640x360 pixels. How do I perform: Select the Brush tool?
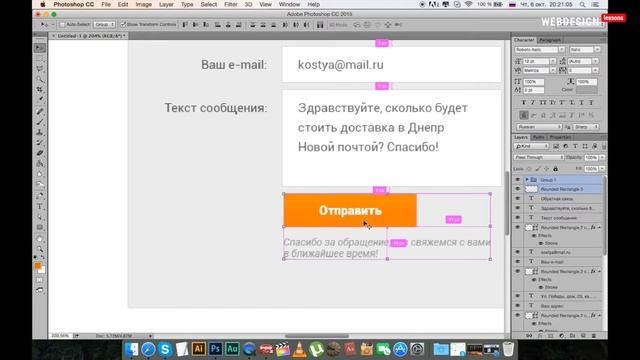(40, 122)
